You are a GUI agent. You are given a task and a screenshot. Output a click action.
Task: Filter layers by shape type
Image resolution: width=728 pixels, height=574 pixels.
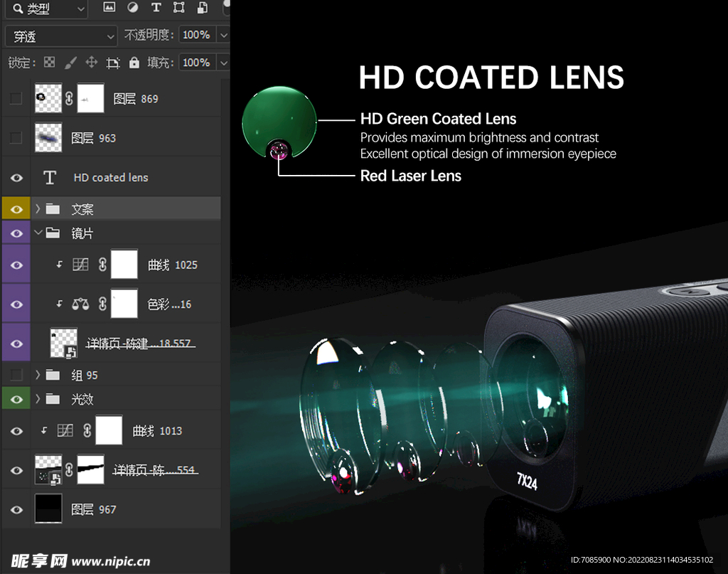179,8
